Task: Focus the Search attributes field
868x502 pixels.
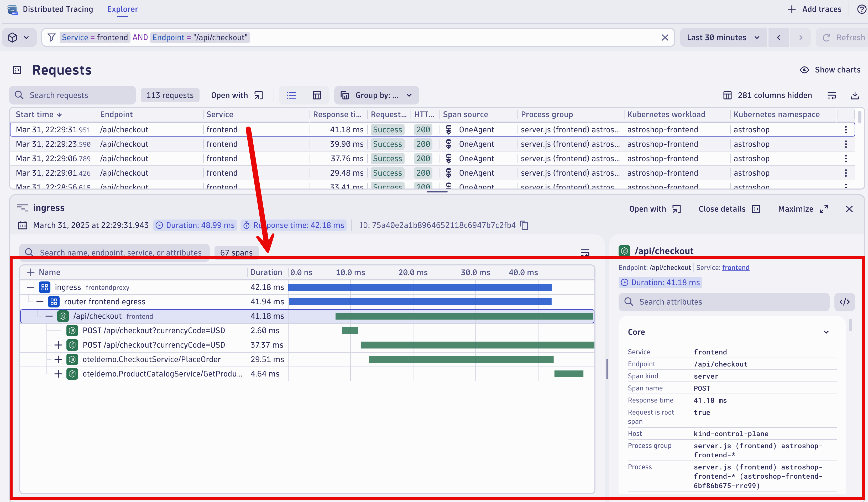Action: pyautogui.click(x=724, y=302)
